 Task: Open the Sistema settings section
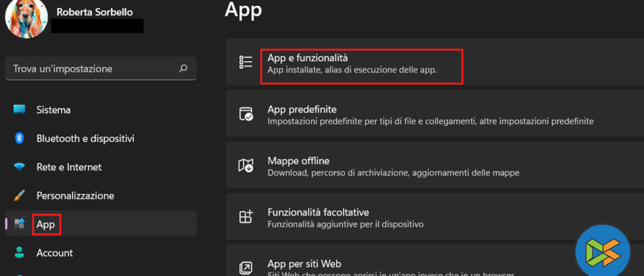(x=53, y=110)
